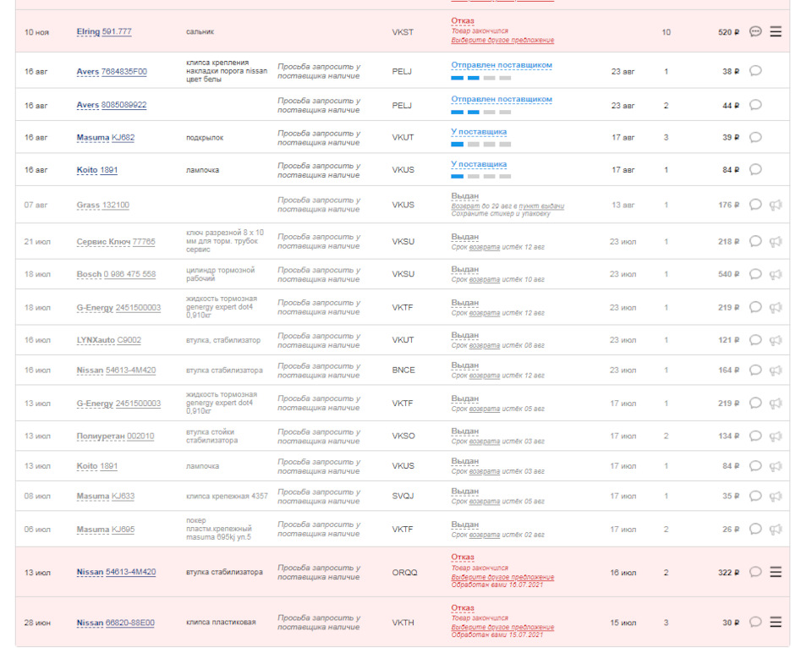This screenshot has height=648, width=812.
Task: Open the hamburger menu in the Elring 591.777 row
Action: [776, 31]
